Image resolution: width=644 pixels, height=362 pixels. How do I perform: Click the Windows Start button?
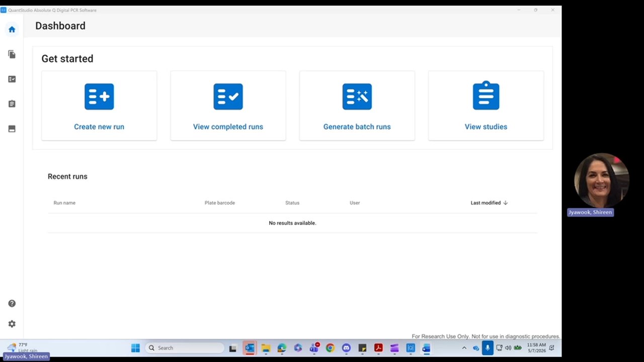tap(135, 348)
